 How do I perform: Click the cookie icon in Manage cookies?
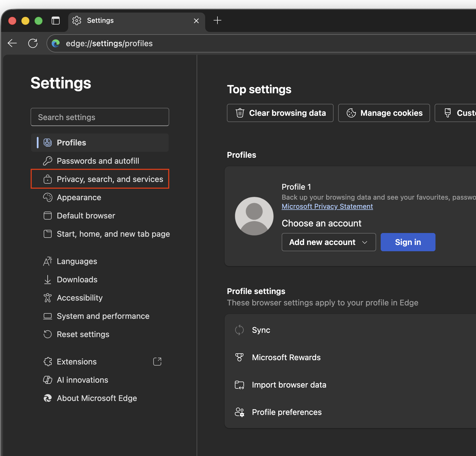pos(351,113)
